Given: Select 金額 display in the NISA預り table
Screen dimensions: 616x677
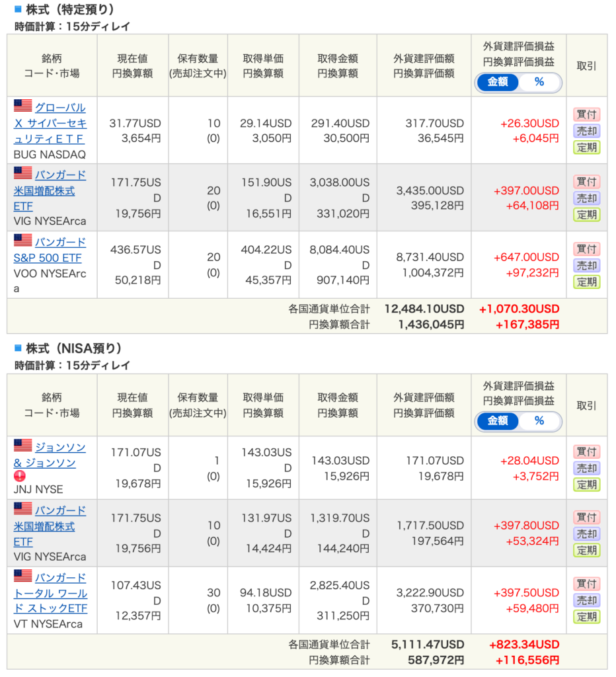Looking at the screenshot, I should click(x=498, y=421).
